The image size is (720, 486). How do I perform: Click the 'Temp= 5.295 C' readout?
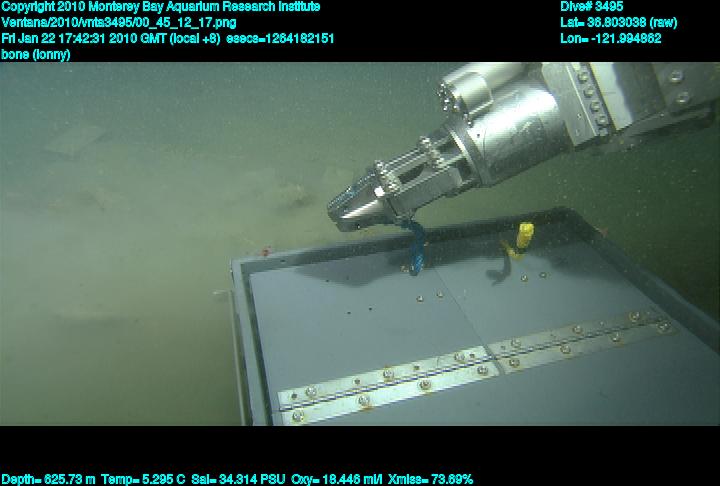(143, 480)
